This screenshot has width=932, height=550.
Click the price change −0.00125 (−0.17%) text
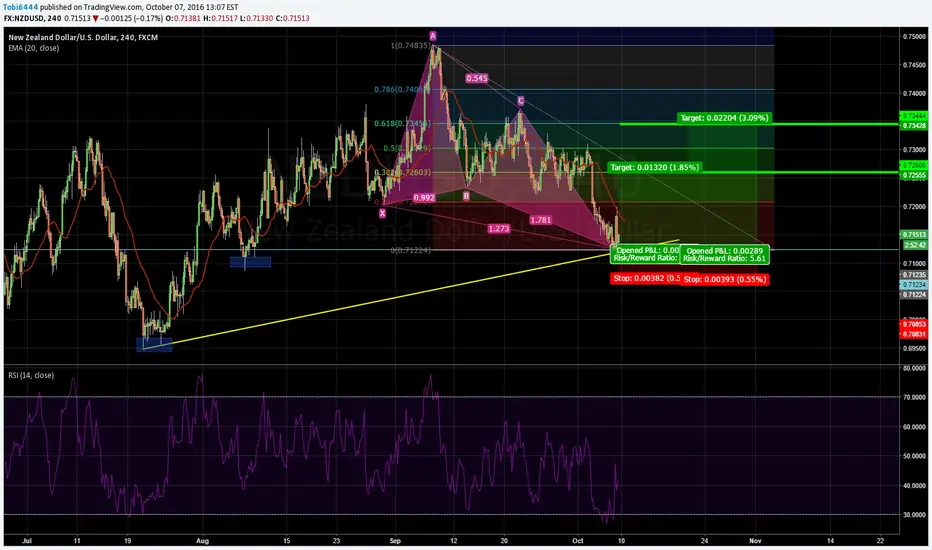(x=131, y=18)
